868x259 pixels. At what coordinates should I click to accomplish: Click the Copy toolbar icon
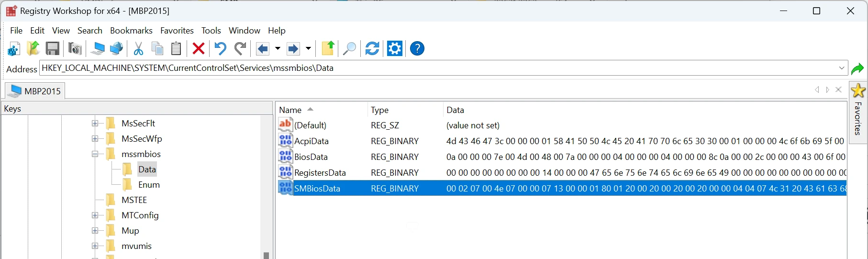[x=157, y=48]
